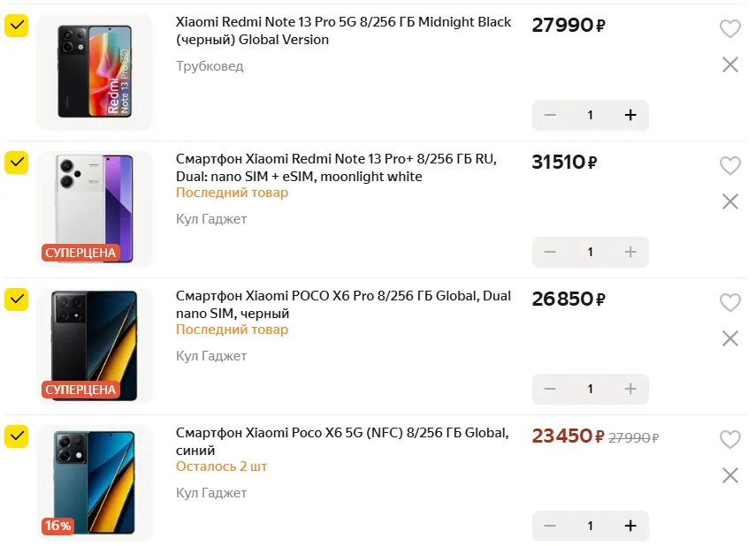This screenshot has height=546, width=756.
Task: Click heart icon for POCO X6 Pro
Action: 729,303
